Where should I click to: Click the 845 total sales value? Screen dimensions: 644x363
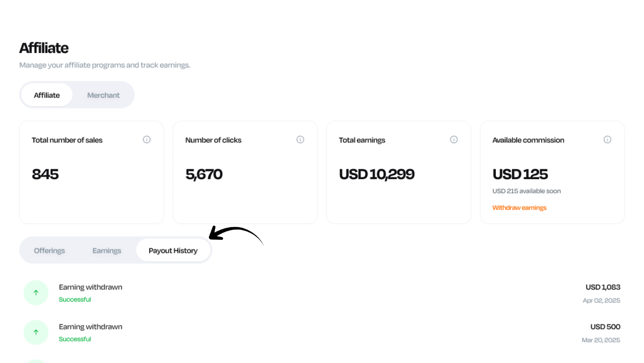tap(45, 174)
